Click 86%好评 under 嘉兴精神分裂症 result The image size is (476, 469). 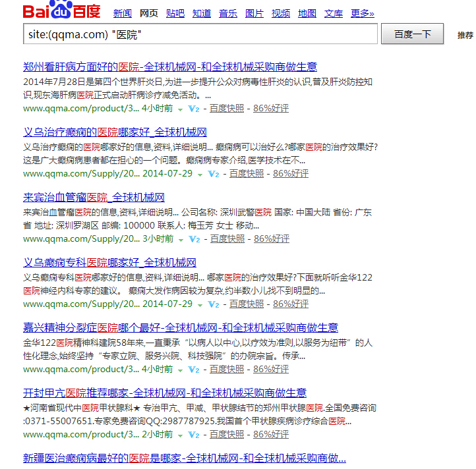(x=271, y=369)
